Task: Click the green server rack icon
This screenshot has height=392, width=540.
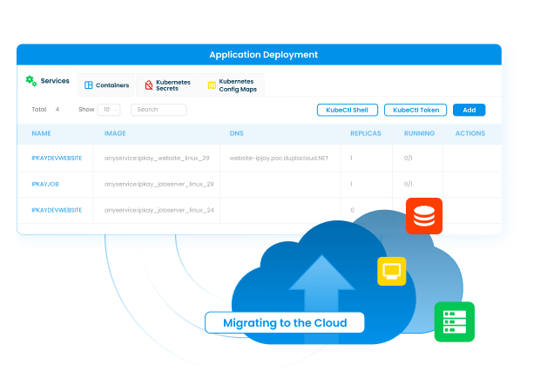Action: [454, 321]
